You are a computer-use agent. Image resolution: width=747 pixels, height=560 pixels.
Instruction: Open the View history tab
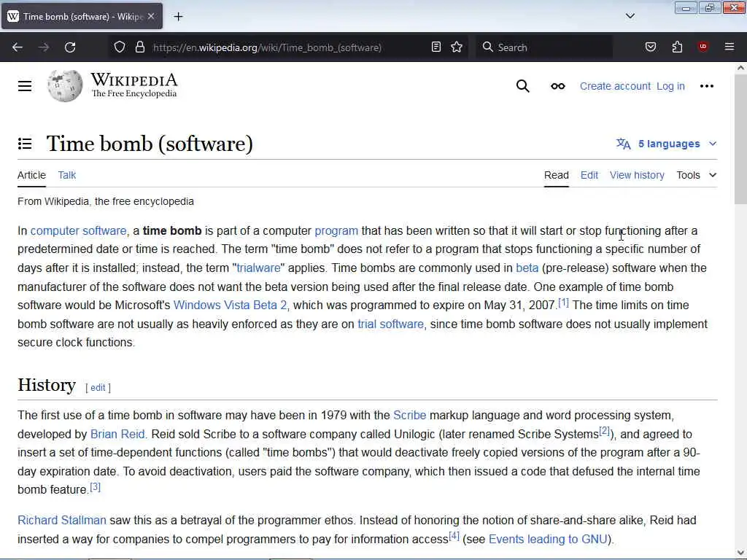point(637,175)
